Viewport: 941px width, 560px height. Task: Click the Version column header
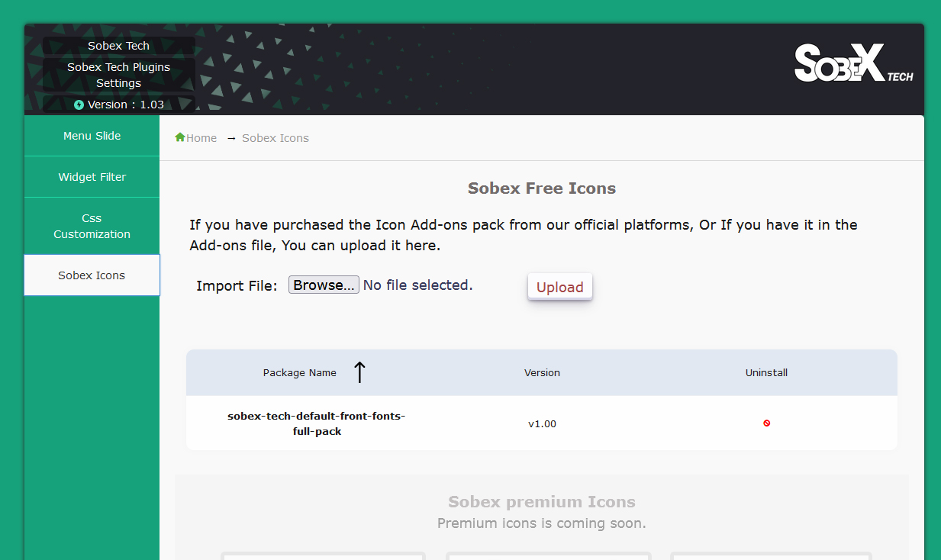pos(542,373)
